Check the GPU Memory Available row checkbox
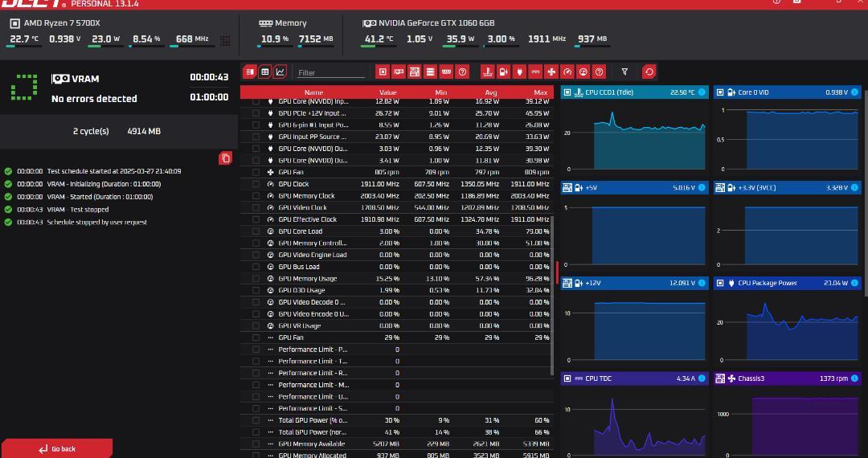The height and width of the screenshot is (458, 868). click(x=256, y=444)
